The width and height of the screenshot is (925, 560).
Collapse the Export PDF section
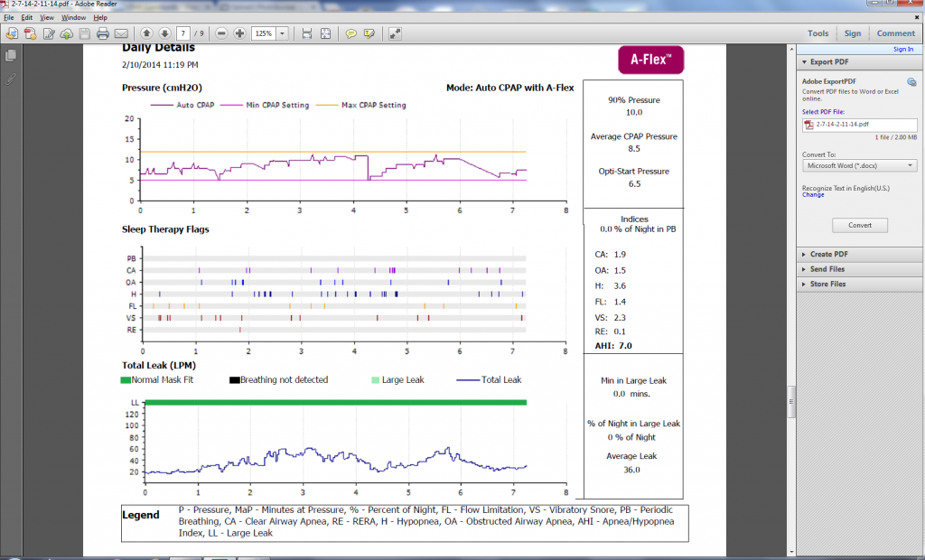coord(805,62)
